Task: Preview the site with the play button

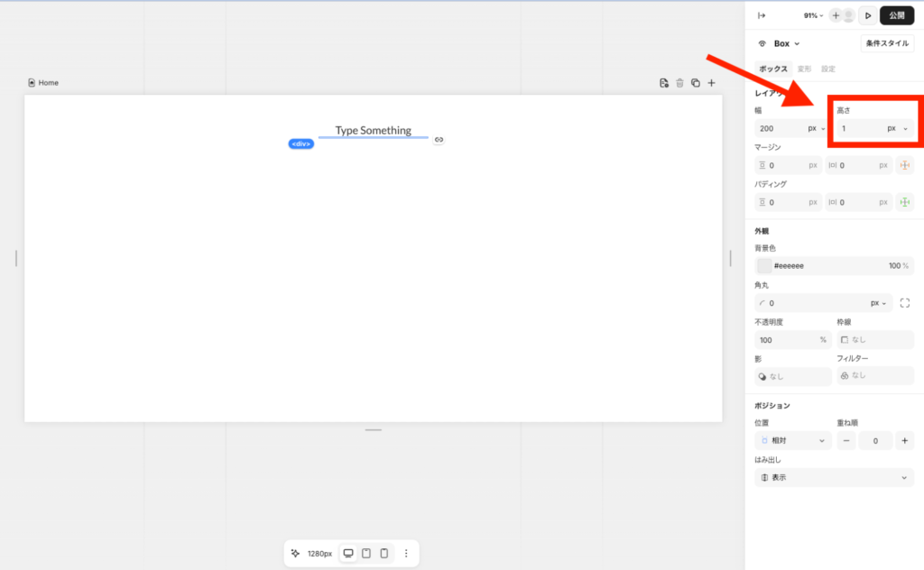Action: click(868, 15)
